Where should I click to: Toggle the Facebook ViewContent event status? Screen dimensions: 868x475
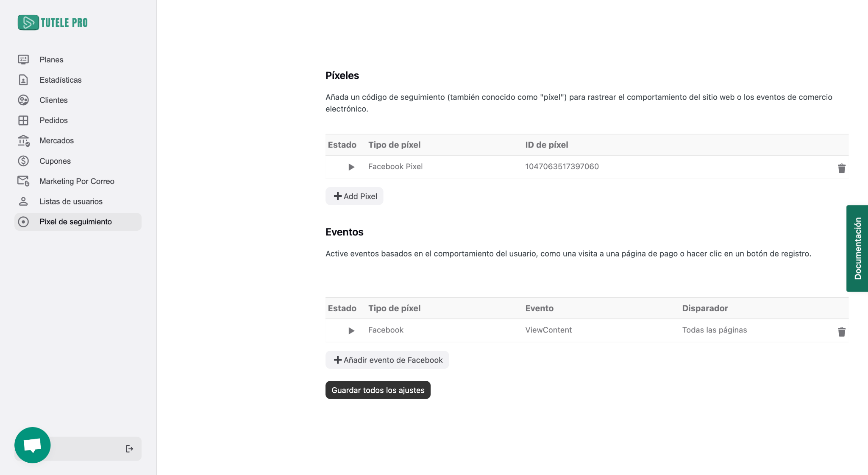click(x=351, y=330)
